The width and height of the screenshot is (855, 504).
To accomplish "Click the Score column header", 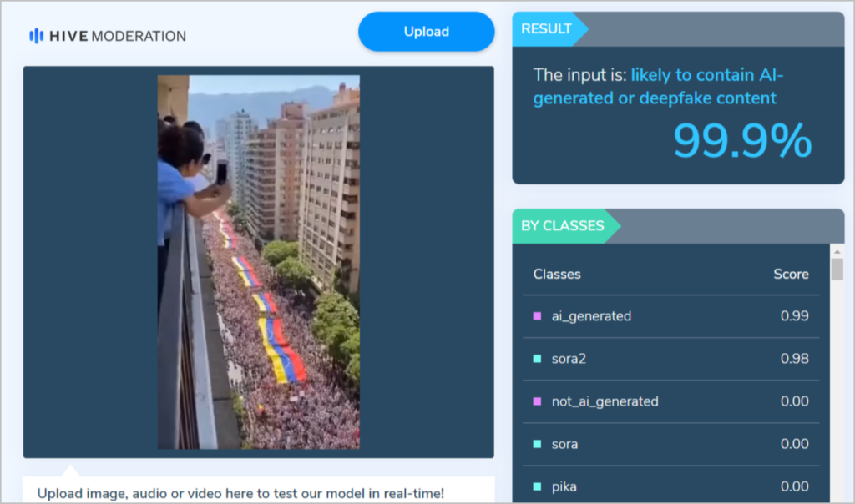I will pyautogui.click(x=791, y=274).
